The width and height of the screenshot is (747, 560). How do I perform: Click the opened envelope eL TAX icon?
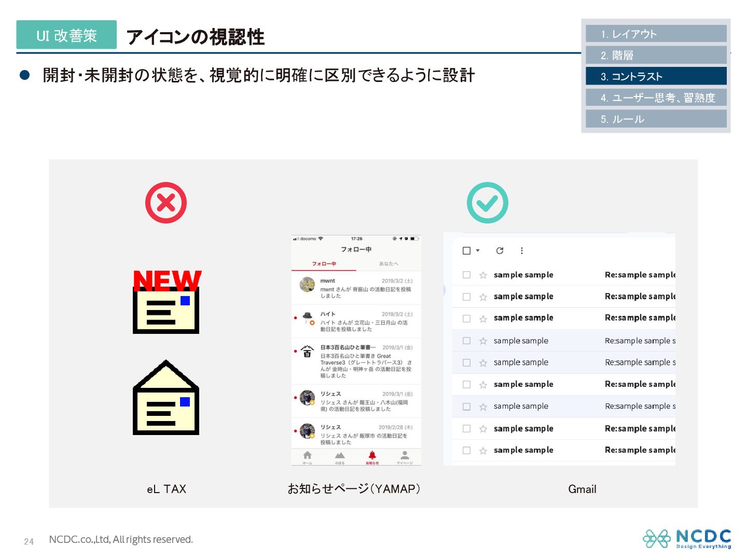point(166,397)
